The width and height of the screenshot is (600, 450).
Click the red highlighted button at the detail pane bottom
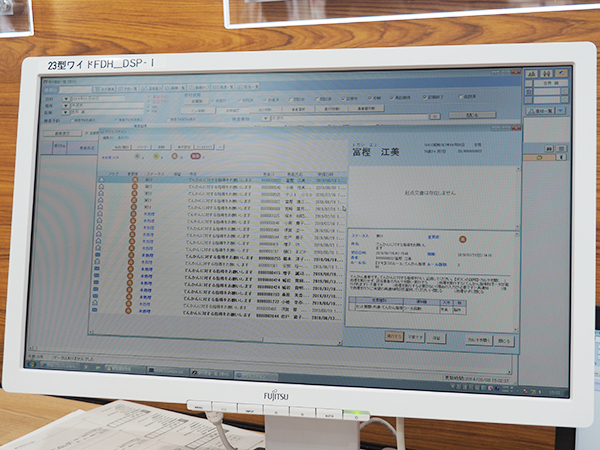pos(393,337)
